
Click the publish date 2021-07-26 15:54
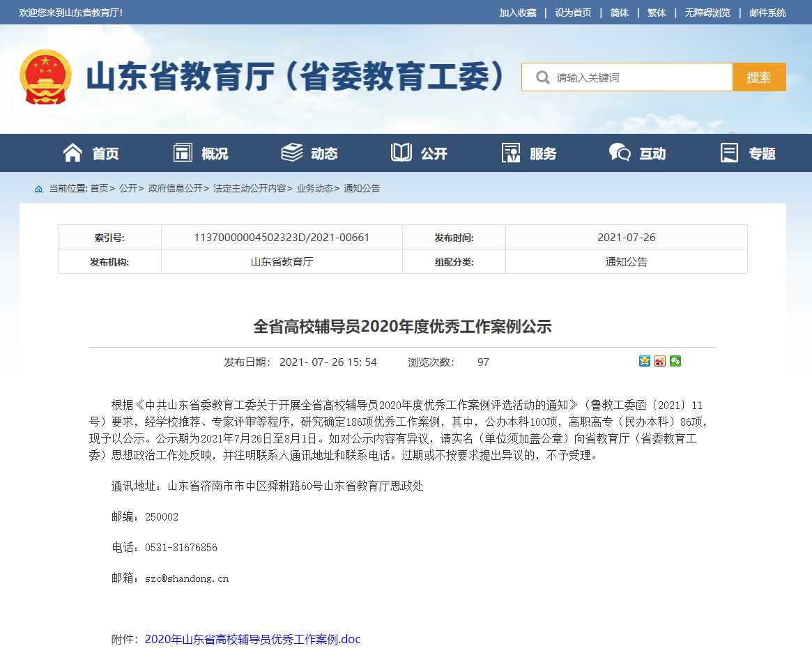328,362
